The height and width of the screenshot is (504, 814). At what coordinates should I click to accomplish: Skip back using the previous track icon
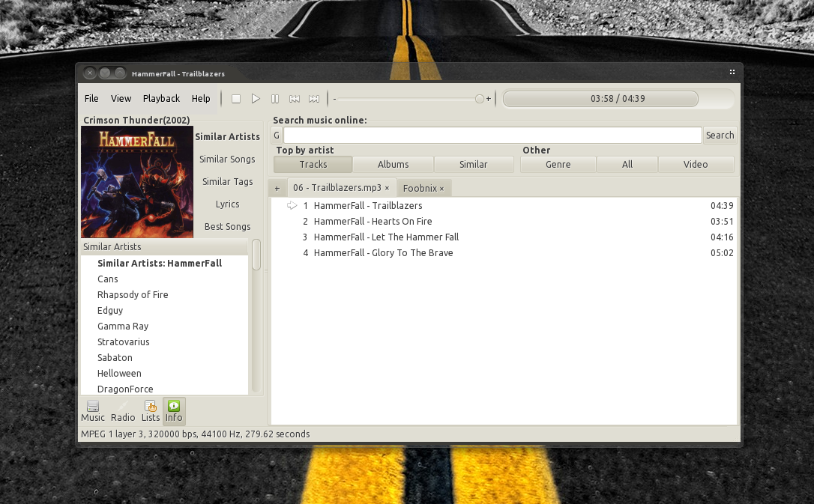(294, 98)
